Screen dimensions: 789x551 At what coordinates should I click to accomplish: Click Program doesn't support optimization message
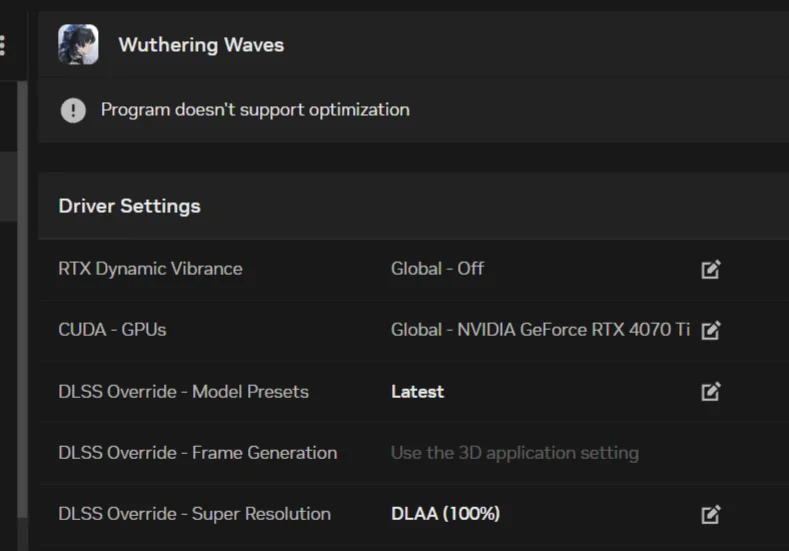(x=255, y=110)
